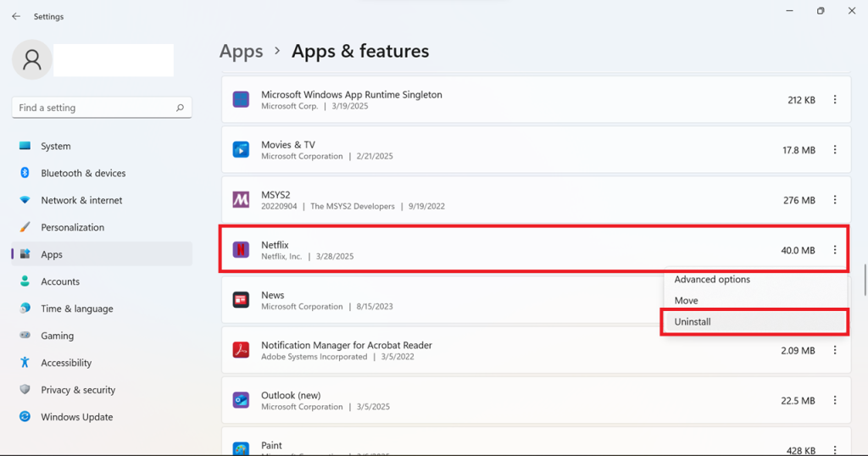This screenshot has width=868, height=456.
Task: Open Windows Update page
Action: 102,417
